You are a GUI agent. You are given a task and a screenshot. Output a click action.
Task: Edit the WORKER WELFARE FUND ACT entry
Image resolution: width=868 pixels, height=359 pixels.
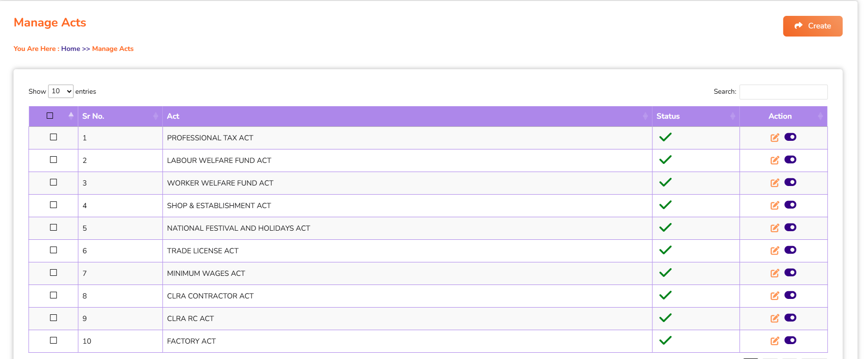coord(774,183)
